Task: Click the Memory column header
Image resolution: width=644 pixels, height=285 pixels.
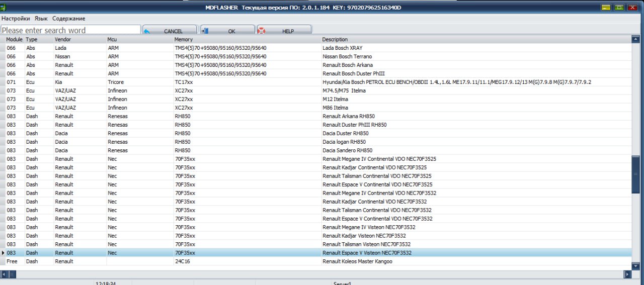Action: coord(184,39)
